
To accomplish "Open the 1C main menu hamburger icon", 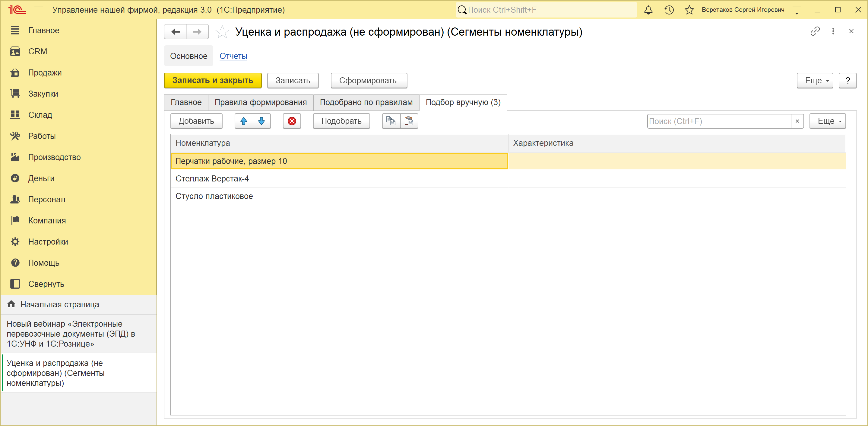I will pyautogui.click(x=39, y=10).
